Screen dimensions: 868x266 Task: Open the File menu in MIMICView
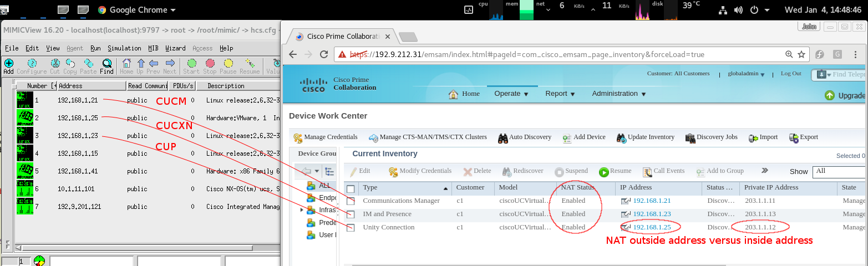tap(12, 48)
